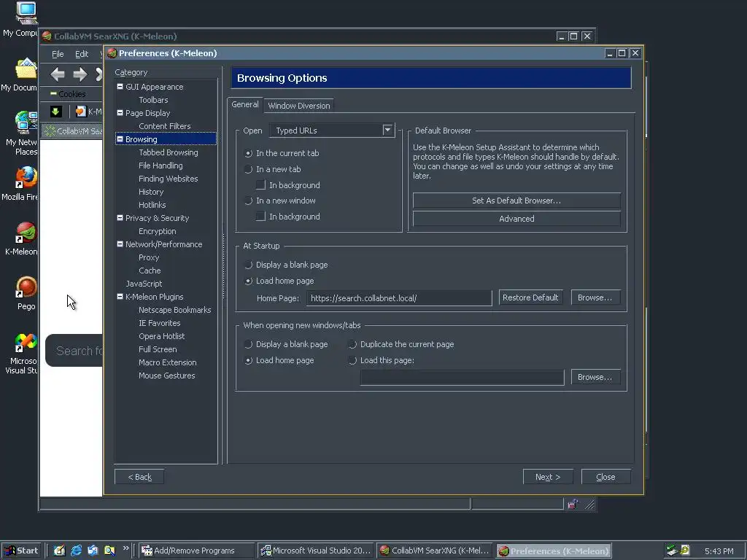Switch to Add/Remove Programs taskbar button
The image size is (747, 560).
(196, 551)
